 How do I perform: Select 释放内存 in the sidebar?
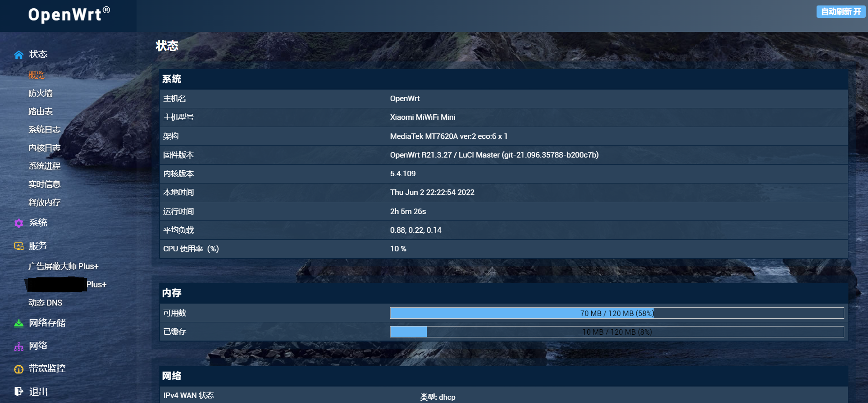point(44,203)
